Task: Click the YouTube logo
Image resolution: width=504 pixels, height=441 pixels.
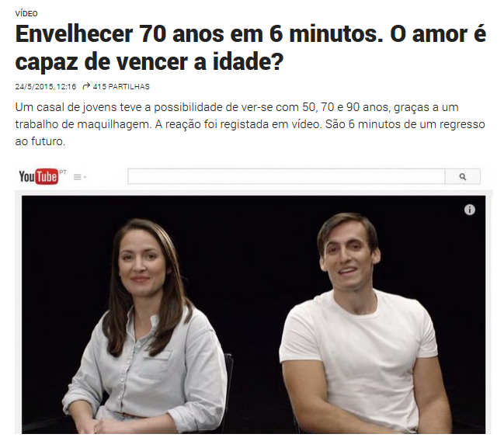Action: pyautogui.click(x=39, y=176)
